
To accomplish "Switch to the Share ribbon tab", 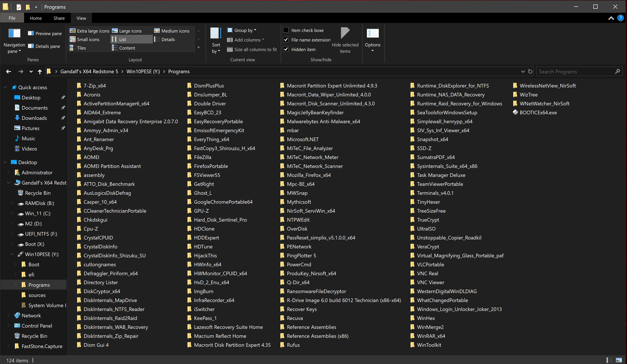I will [59, 18].
